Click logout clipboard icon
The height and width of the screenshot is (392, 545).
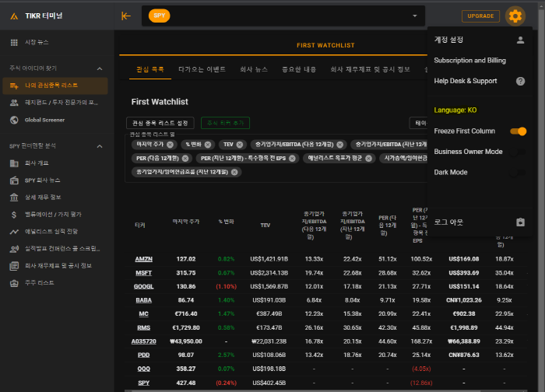520,222
